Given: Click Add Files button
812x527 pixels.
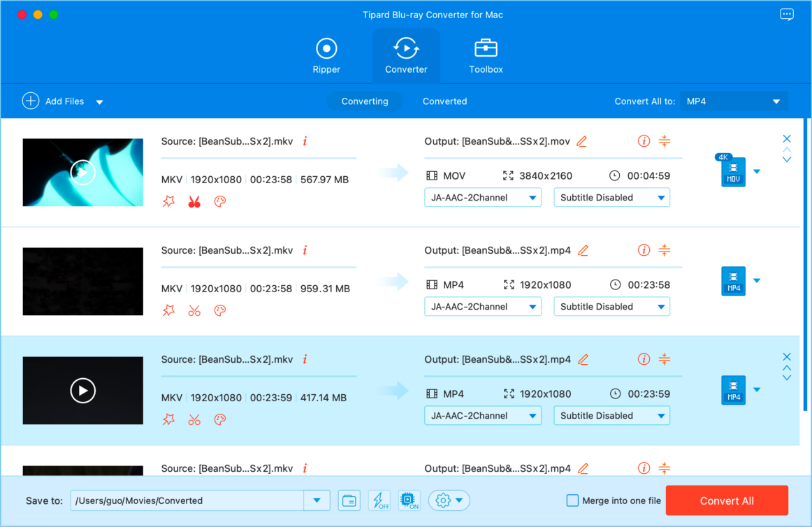Looking at the screenshot, I should [53, 101].
